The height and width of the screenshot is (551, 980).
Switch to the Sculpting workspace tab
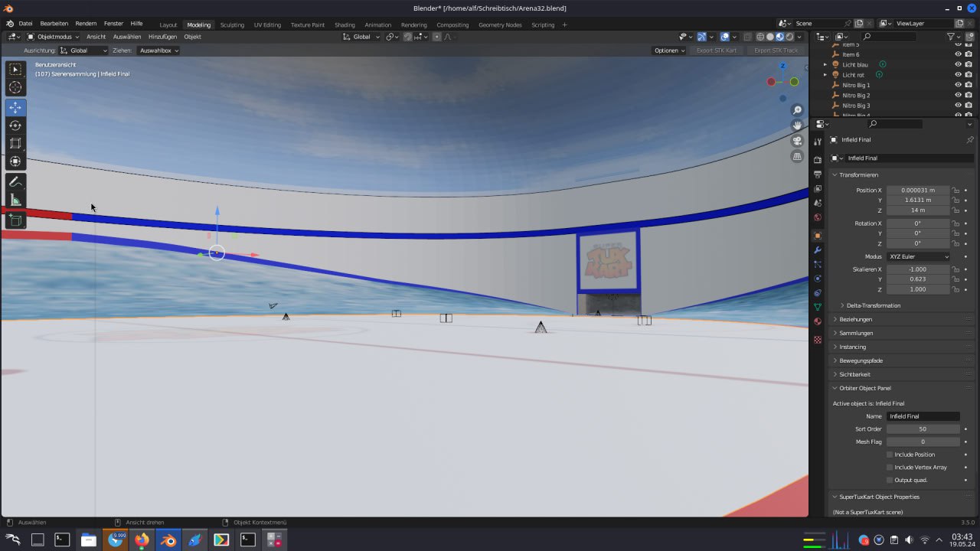click(232, 24)
